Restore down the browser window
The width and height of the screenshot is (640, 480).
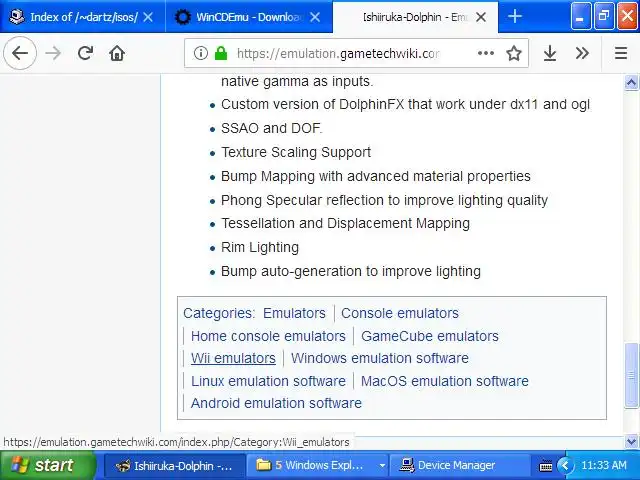[x=604, y=17]
